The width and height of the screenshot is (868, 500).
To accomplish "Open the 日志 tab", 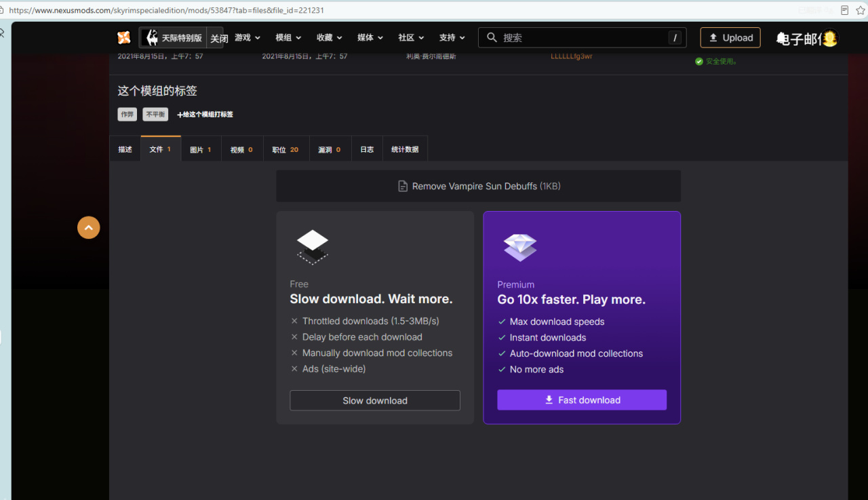I will 367,149.
